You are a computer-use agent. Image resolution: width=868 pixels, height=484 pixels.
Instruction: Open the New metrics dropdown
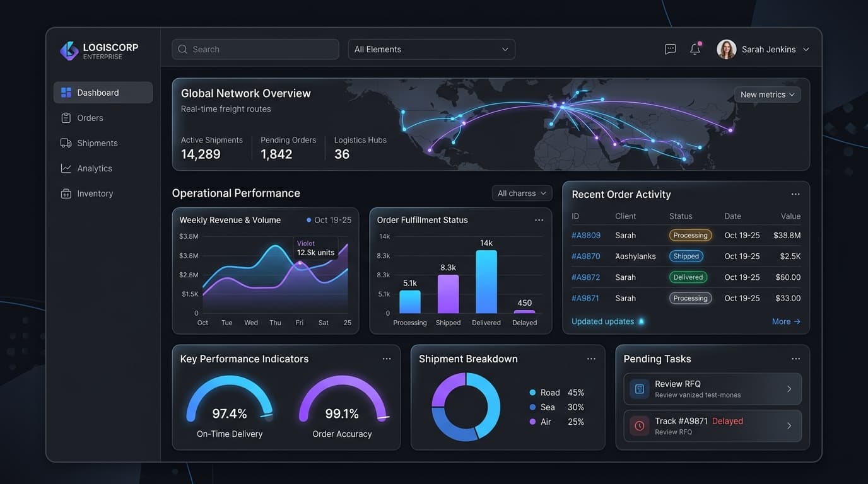(768, 95)
